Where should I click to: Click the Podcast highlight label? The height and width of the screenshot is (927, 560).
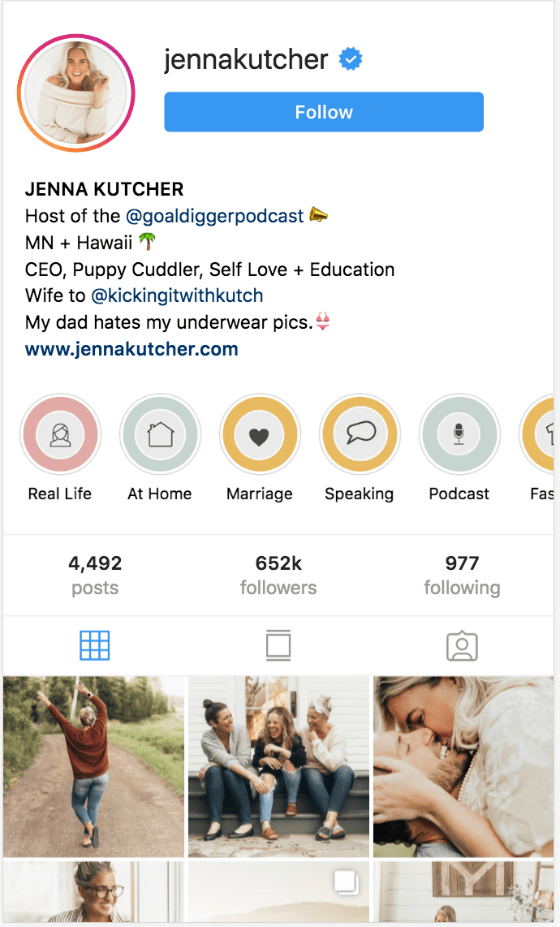click(x=459, y=494)
